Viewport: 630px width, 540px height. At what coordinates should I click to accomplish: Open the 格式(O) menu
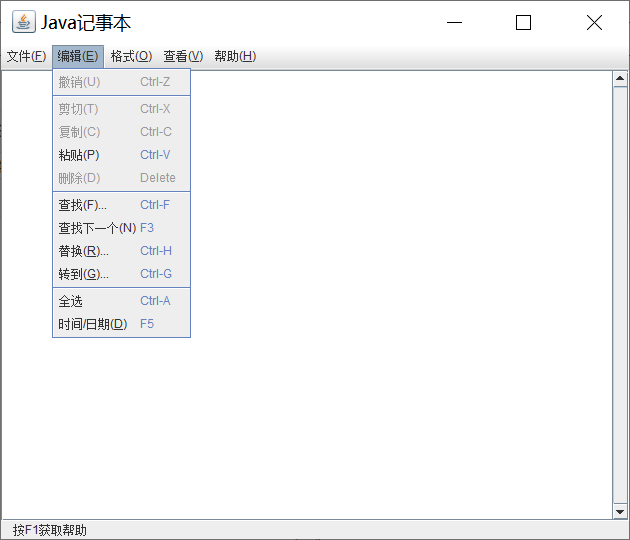pyautogui.click(x=131, y=56)
